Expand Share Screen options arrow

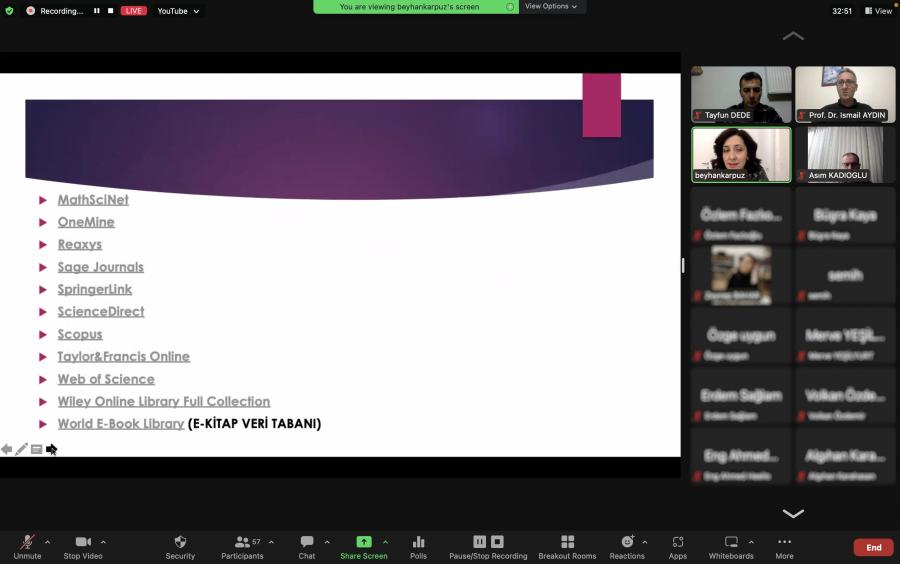tap(385, 542)
